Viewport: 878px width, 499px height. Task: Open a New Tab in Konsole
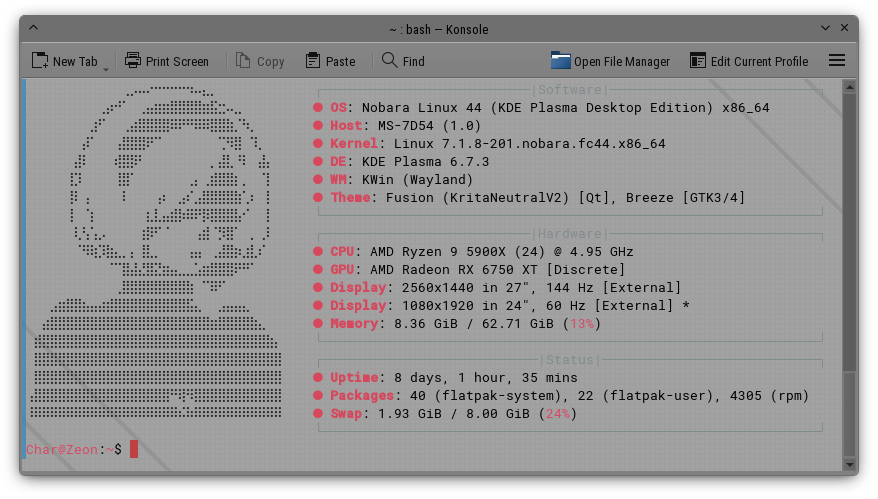[64, 61]
